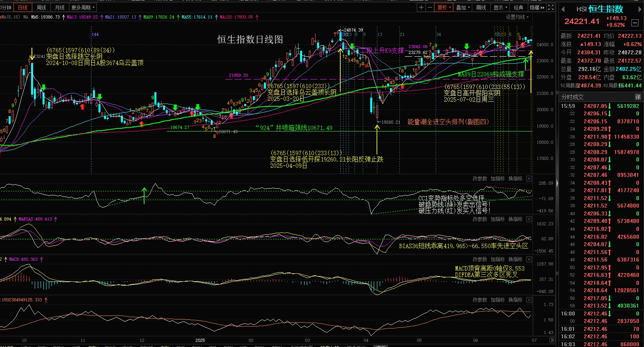Switch to the 月线 monthly period tab
Viewport: 644px width, 347px height.
coord(60,7)
